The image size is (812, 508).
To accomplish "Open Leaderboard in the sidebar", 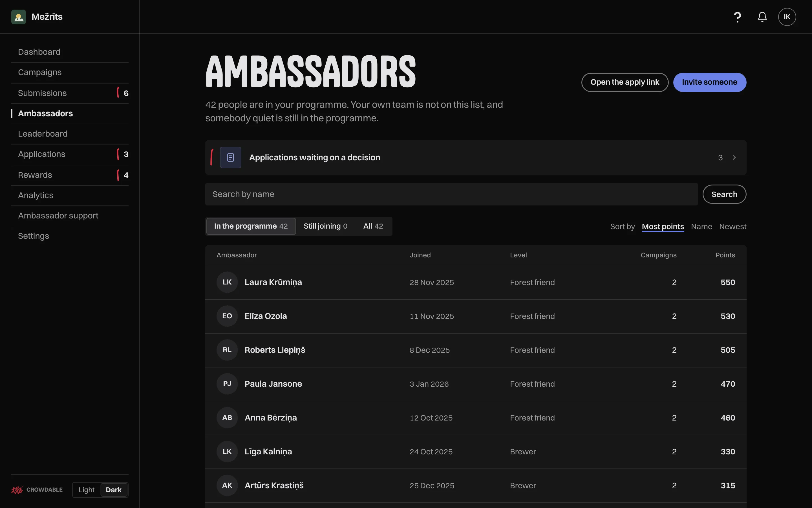I will [x=70, y=134].
